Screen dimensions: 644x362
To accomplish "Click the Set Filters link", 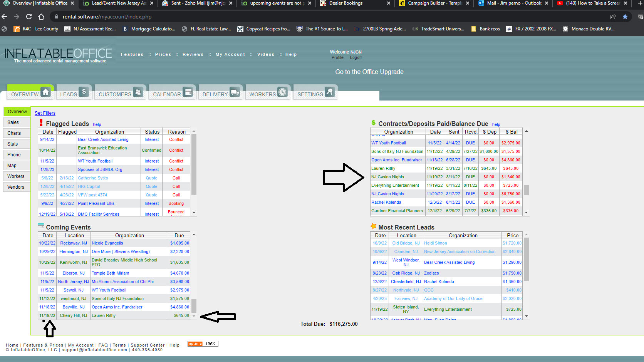I will (45, 113).
